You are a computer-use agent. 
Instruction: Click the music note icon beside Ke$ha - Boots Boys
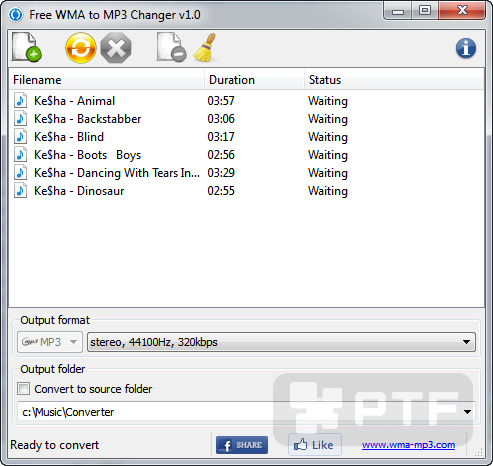coord(20,154)
